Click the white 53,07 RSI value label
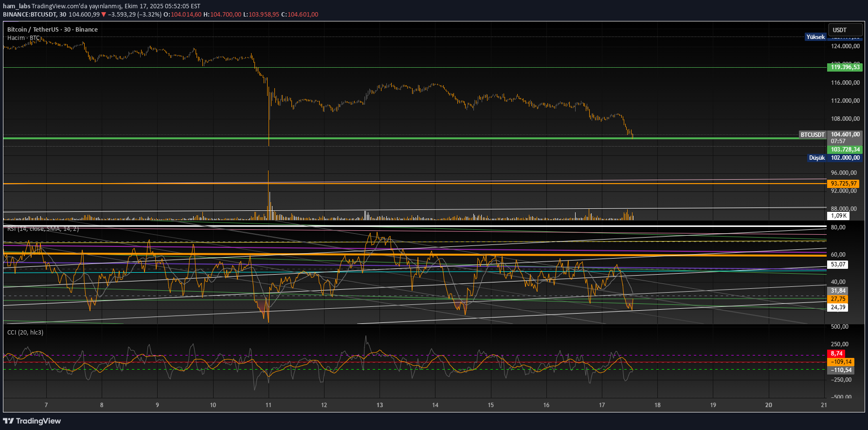868x430 pixels. point(838,264)
